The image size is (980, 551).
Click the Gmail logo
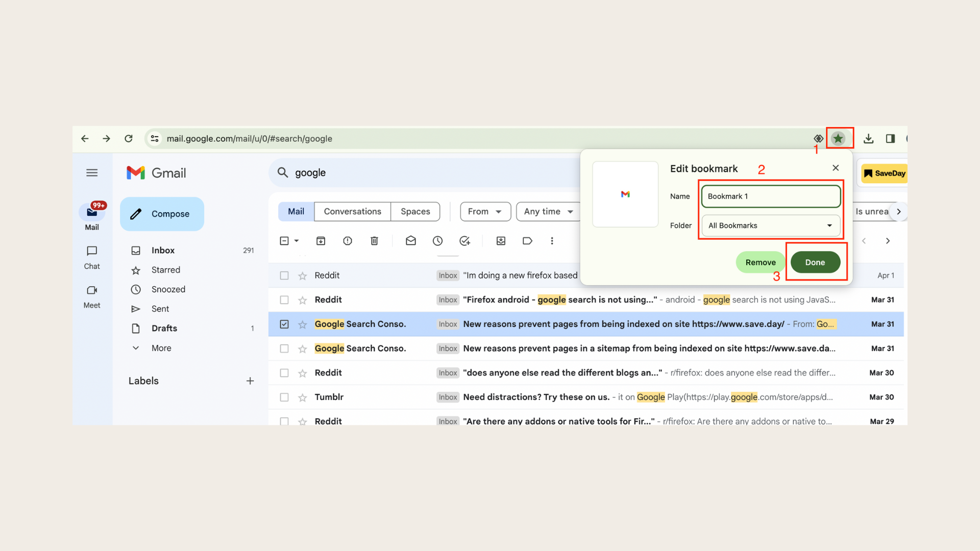tap(156, 173)
